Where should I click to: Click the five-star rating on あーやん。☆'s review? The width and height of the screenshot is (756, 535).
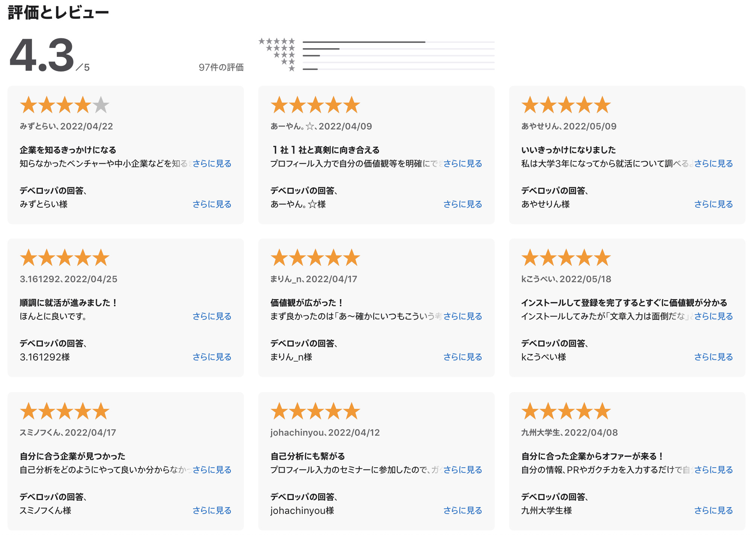315,105
